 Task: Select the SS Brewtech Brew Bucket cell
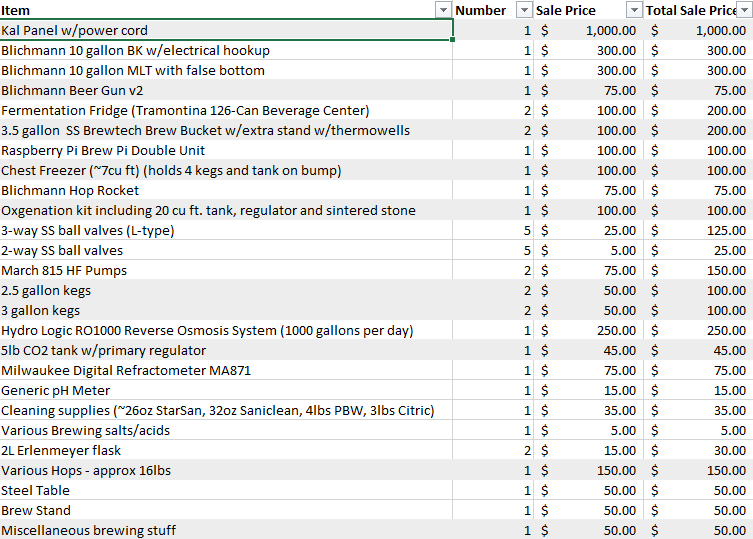coord(226,130)
